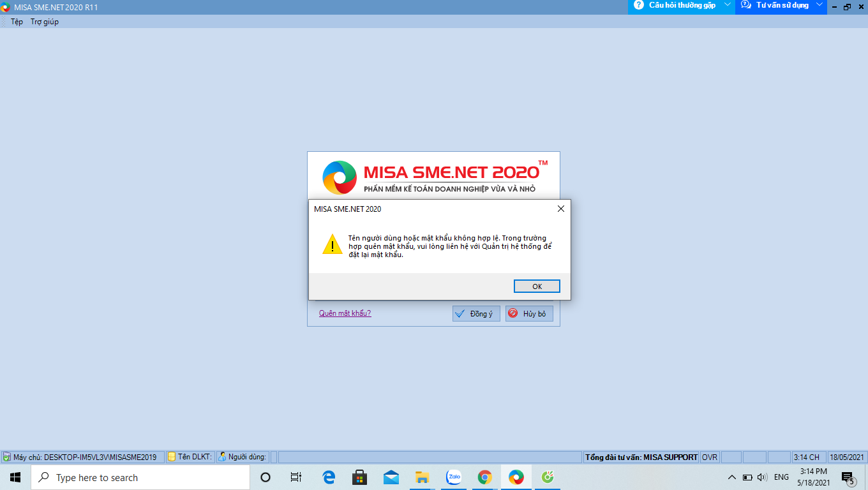Expand the Tư vấn sử dụng dropdown arrow

819,5
